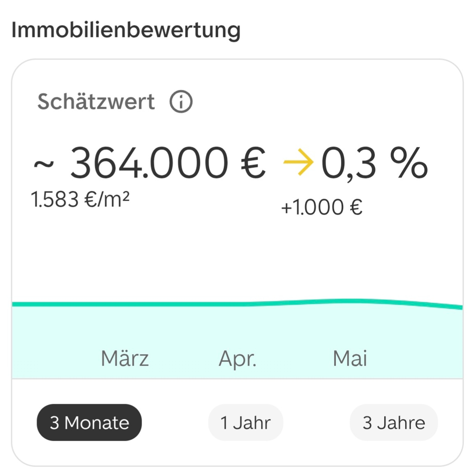This screenshot has width=476, height=474.
Task: Select the Mai axis label
Action: point(350,358)
